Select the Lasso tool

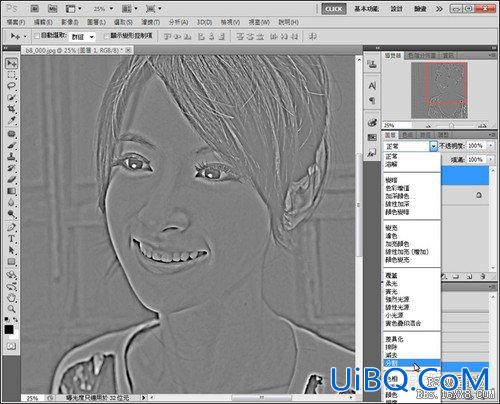pyautogui.click(x=12, y=86)
